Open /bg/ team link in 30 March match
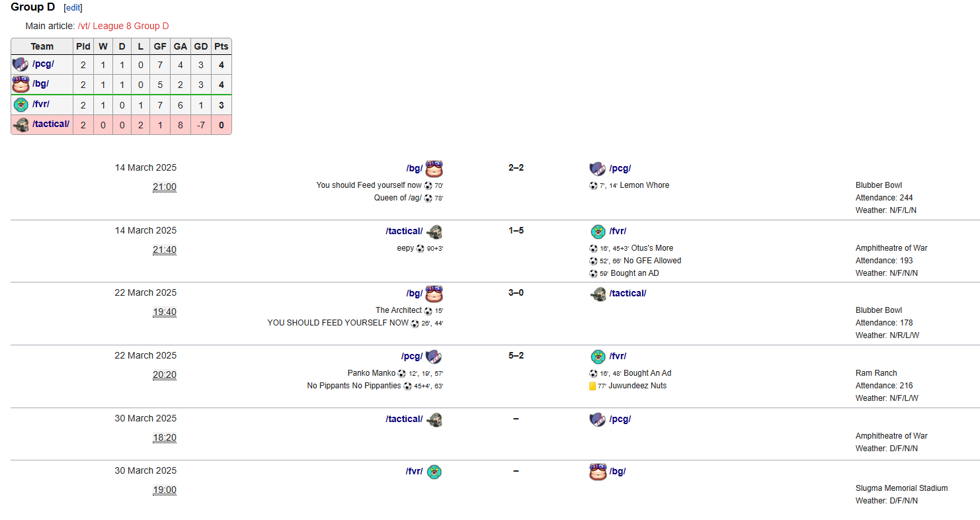 point(618,472)
